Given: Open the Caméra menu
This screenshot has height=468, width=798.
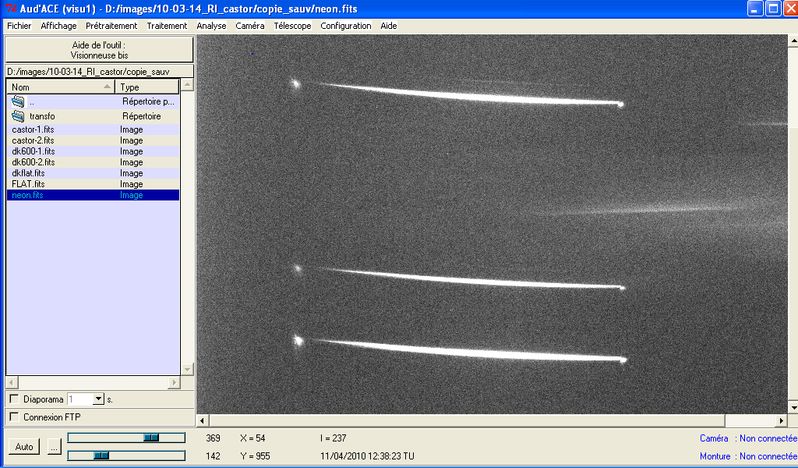Looking at the screenshot, I should pos(250,26).
